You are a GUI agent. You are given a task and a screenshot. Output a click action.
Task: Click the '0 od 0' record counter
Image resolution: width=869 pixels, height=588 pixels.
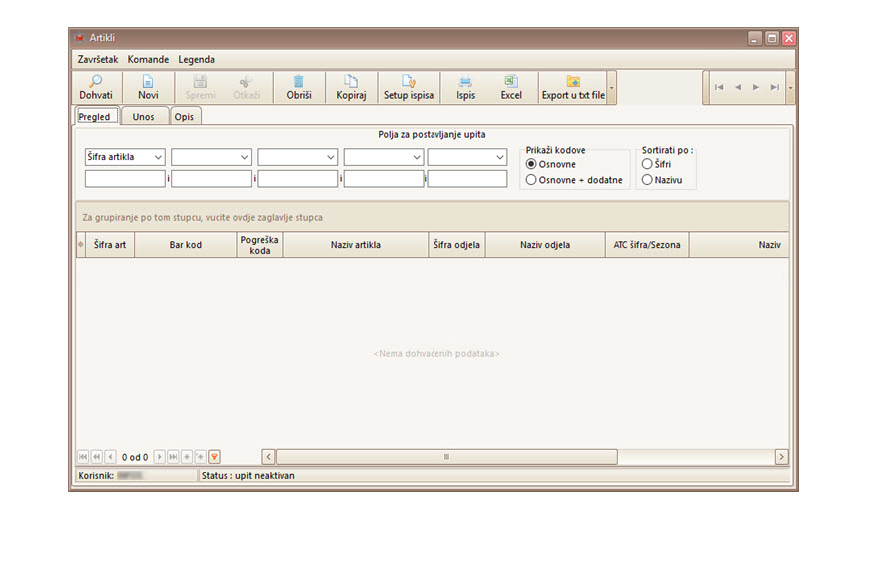coord(135,457)
